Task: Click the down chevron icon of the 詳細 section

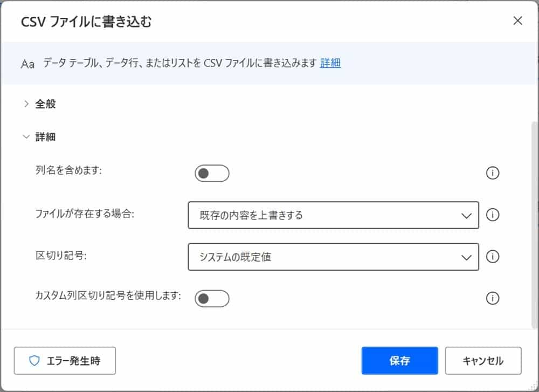Action: [x=25, y=136]
